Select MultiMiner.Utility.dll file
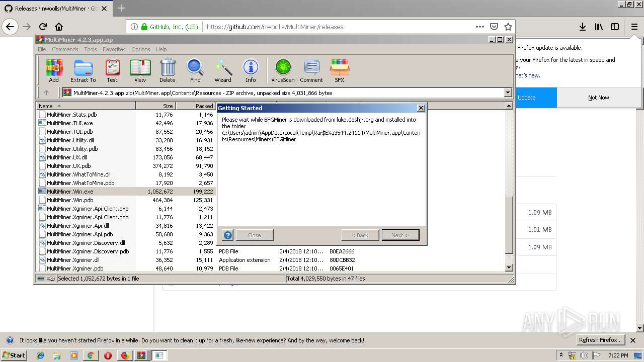Screen dimensions: 644x362 point(70,140)
